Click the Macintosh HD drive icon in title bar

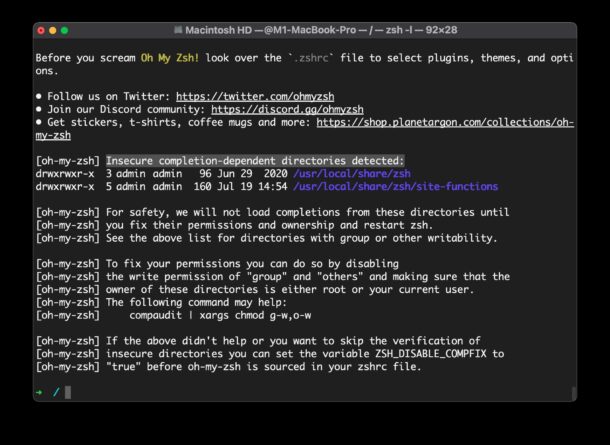[x=178, y=30]
